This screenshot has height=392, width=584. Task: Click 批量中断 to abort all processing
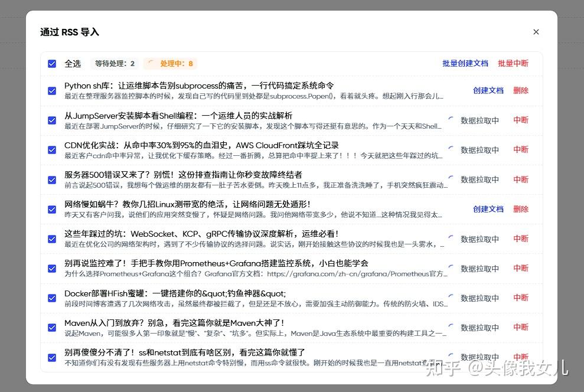point(513,64)
